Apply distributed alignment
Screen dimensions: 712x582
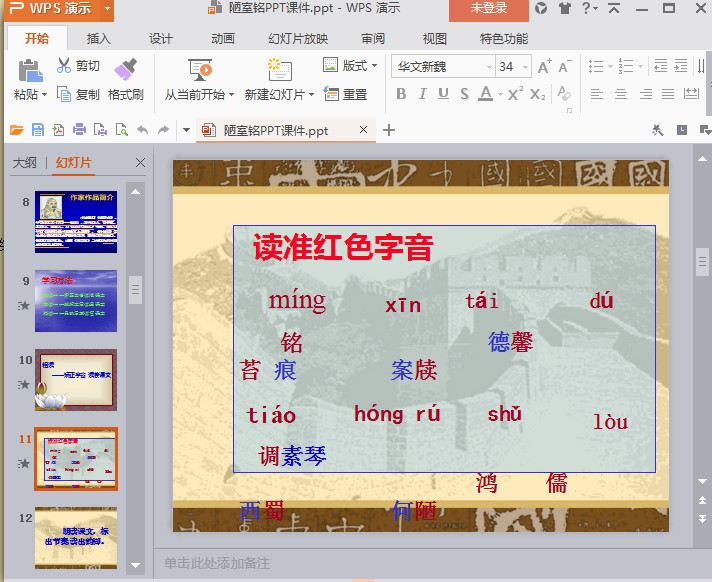[x=691, y=94]
